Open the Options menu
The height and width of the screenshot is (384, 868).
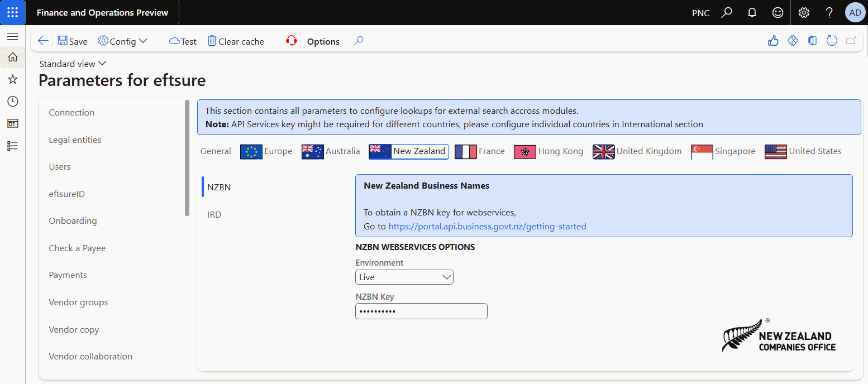pyautogui.click(x=323, y=41)
